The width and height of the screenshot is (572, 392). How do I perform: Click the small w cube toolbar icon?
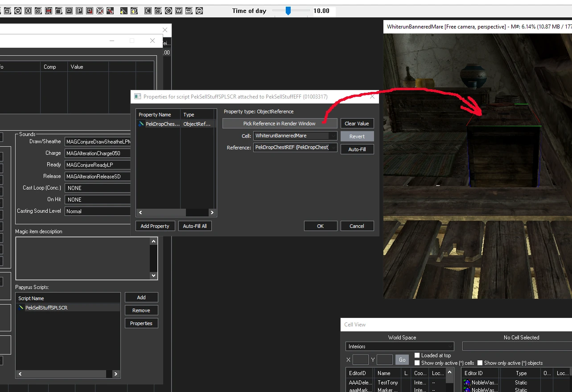click(x=189, y=11)
